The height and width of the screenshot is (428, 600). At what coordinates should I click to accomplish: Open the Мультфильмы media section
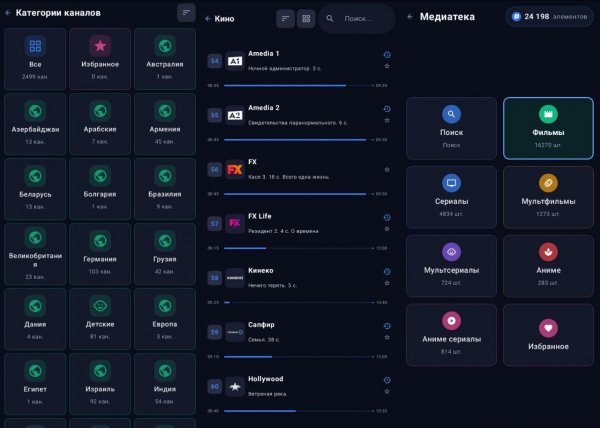[548, 197]
